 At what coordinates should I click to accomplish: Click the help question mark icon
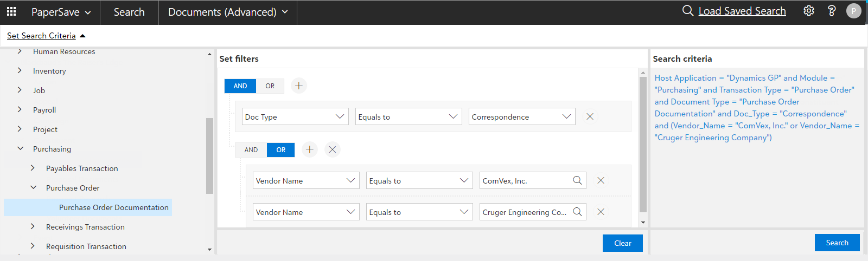point(831,11)
